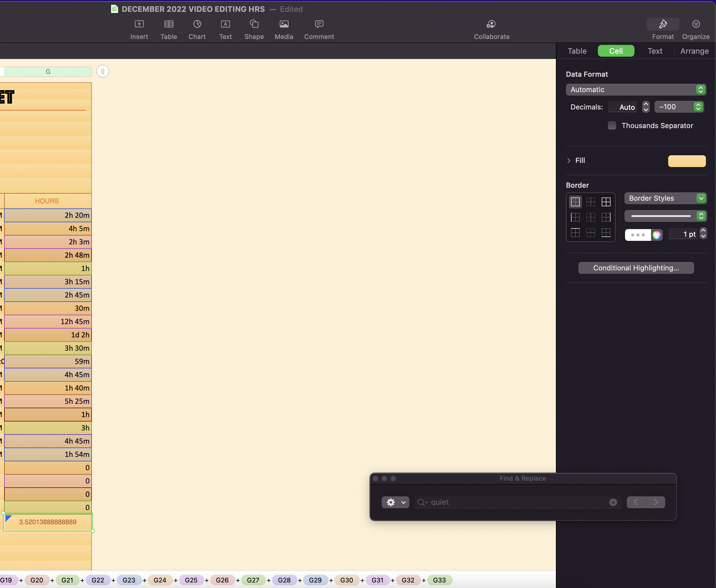Clear the Find & Replace search field
The height and width of the screenshot is (588, 716).
613,502
